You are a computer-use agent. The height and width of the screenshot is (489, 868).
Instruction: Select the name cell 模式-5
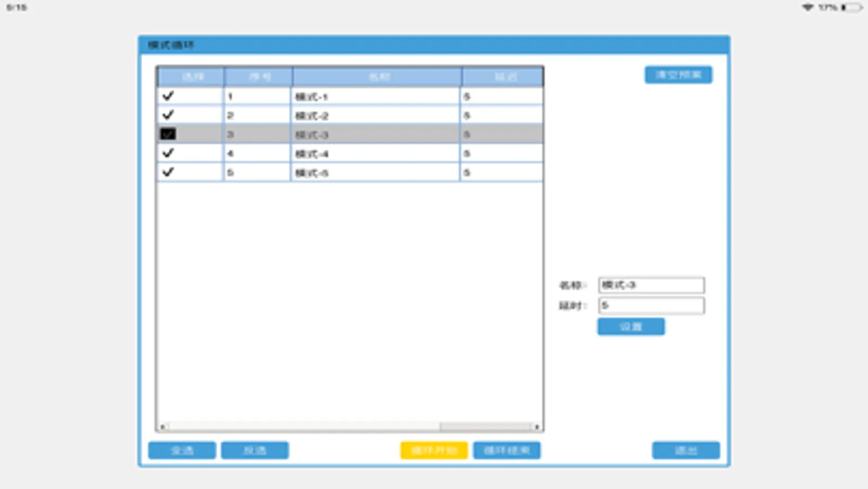(x=375, y=172)
